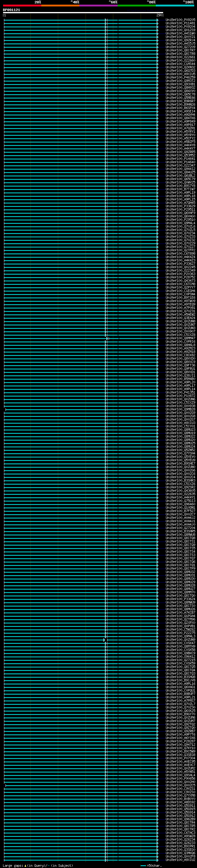Select hit label UniRef100_P46259
197x868 pixels.
click(x=180, y=78)
